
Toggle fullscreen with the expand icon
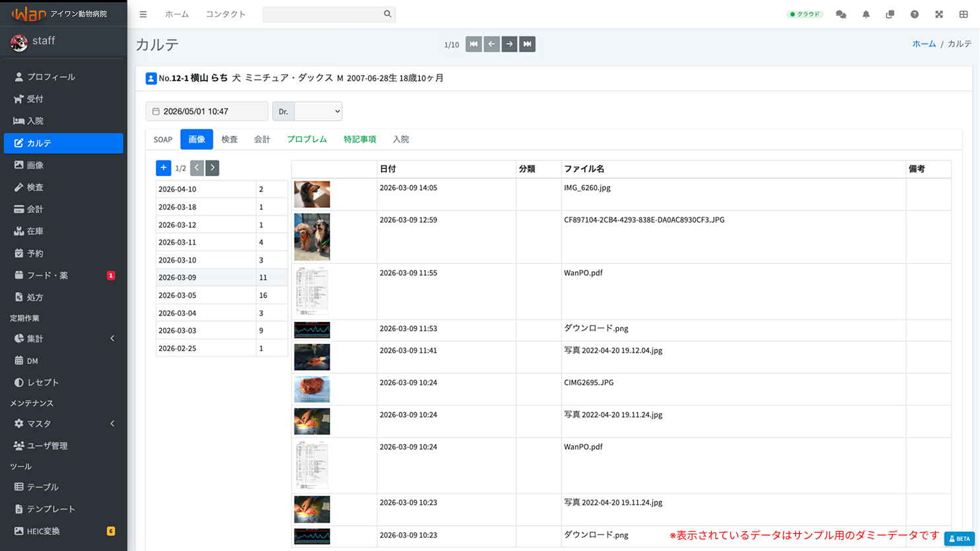point(939,14)
